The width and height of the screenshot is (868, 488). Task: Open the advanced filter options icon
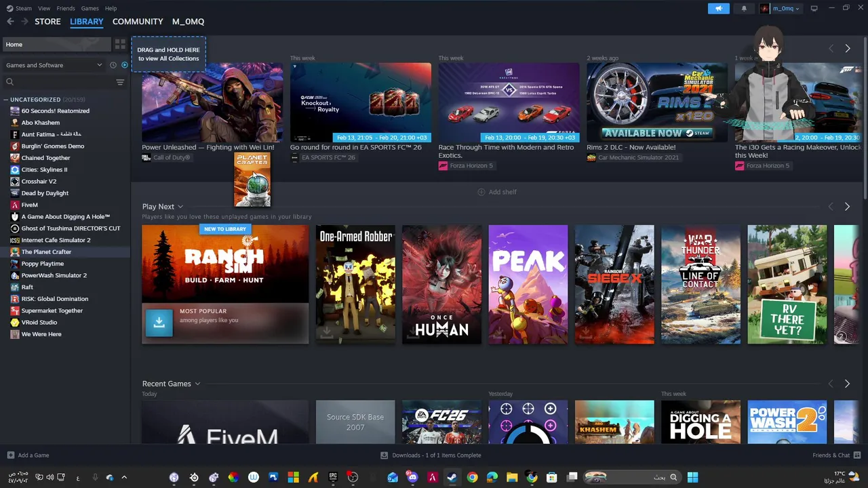point(120,82)
